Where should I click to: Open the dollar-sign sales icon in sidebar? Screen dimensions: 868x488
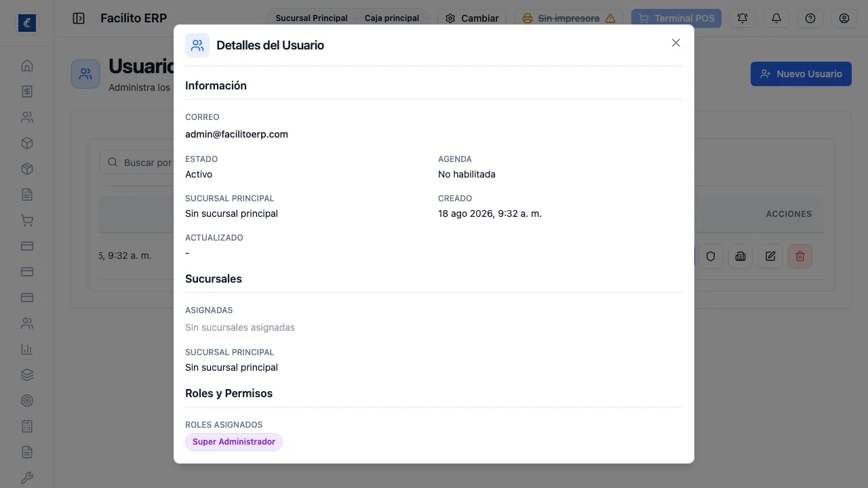[27, 91]
